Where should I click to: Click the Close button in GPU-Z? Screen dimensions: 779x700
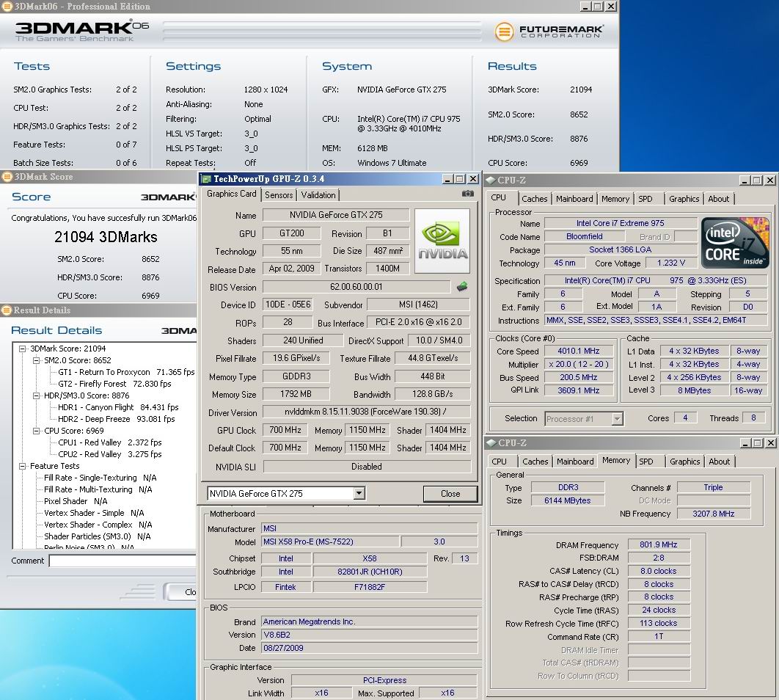click(x=450, y=493)
